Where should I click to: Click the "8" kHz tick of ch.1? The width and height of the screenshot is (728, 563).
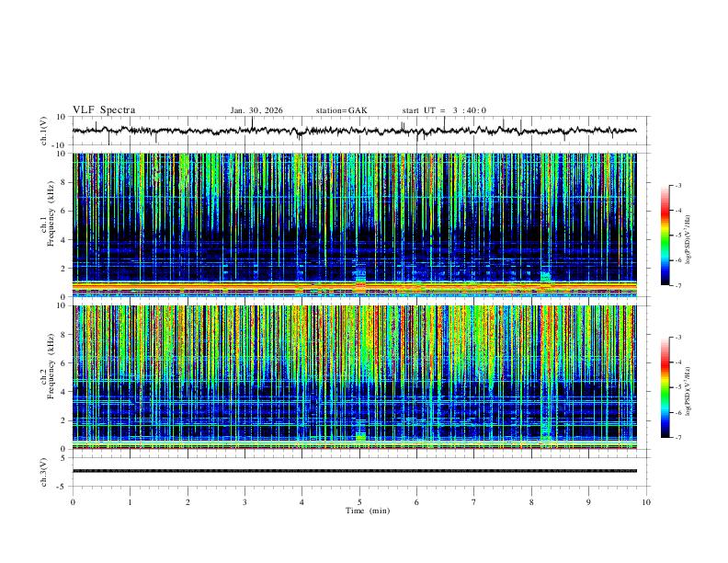[64, 182]
